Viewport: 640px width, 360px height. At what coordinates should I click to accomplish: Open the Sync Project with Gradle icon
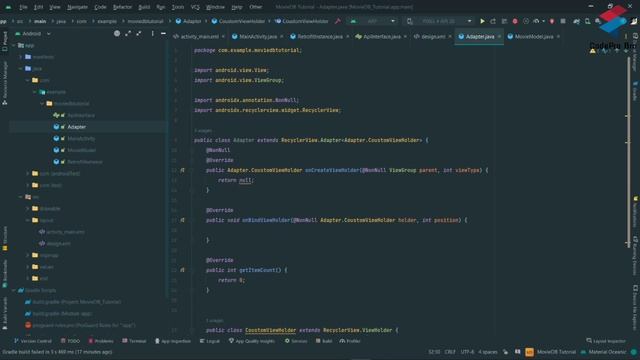click(576, 21)
